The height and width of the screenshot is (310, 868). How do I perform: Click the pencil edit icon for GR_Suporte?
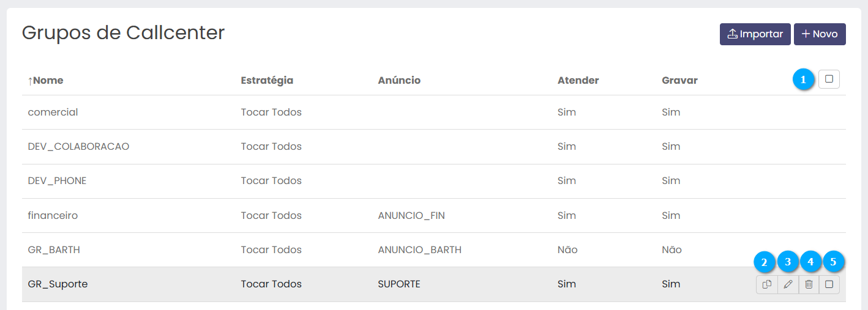pos(788,284)
